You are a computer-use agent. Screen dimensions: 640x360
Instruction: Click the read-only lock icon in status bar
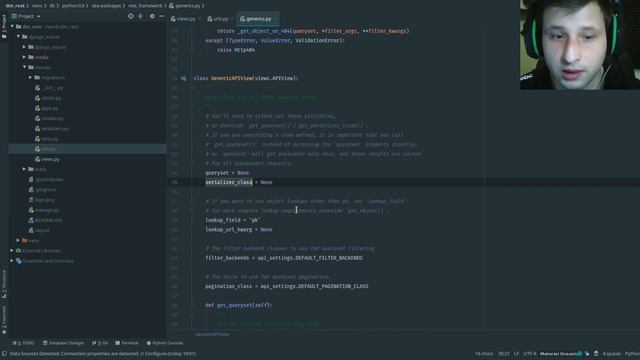click(x=587, y=354)
